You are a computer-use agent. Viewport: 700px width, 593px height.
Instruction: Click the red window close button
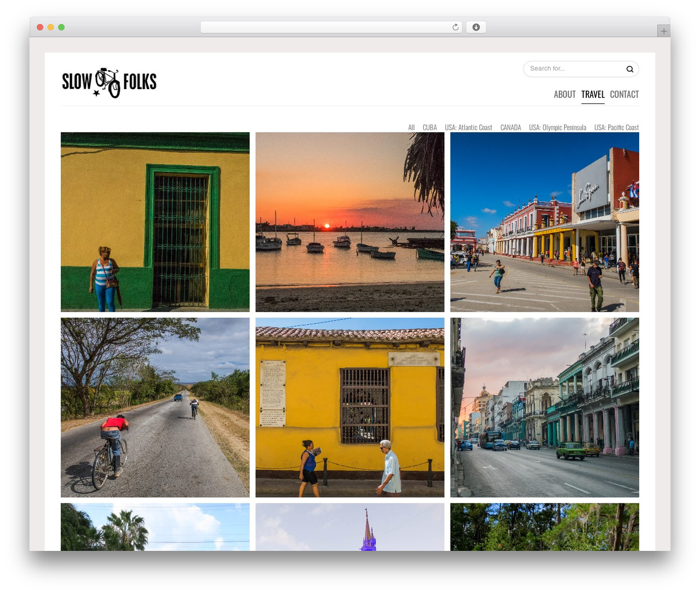point(40,27)
